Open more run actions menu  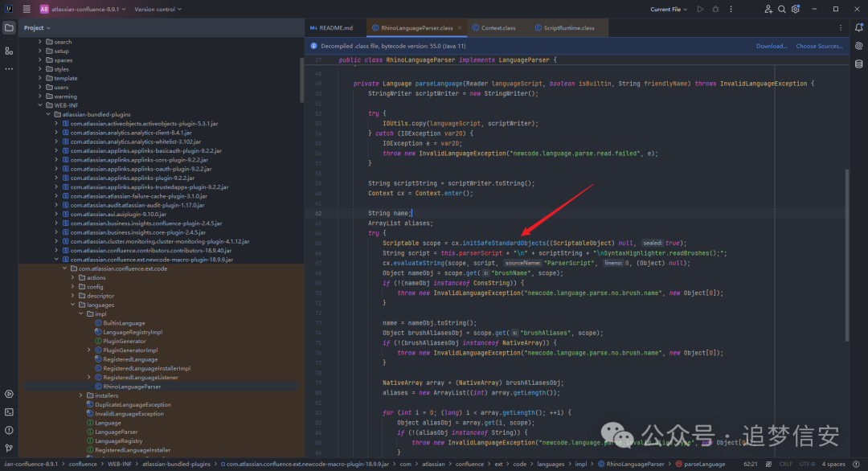click(x=731, y=9)
